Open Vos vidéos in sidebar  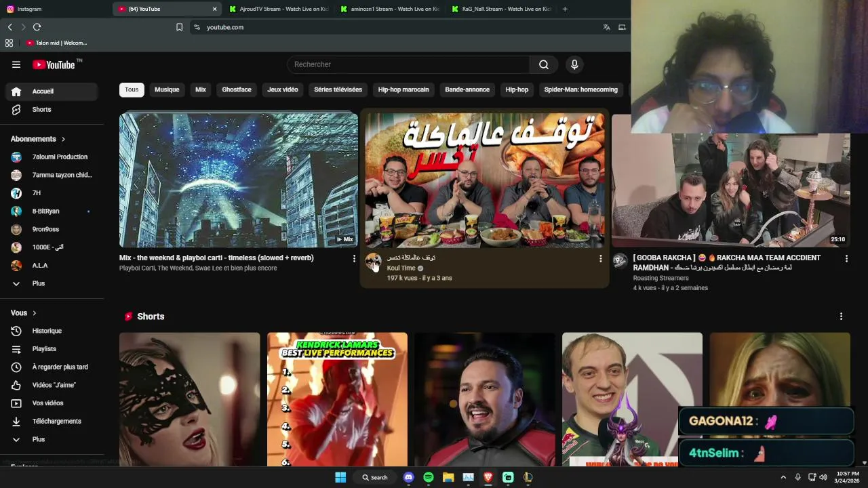52,403
